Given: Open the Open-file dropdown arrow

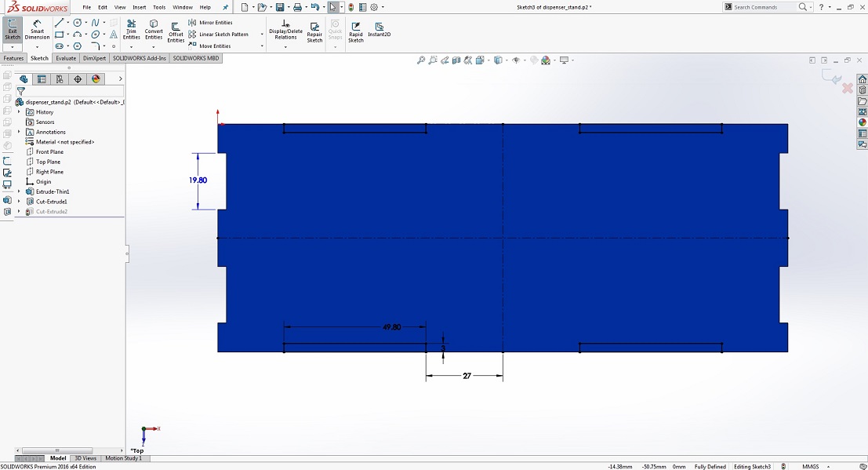Looking at the screenshot, I should [x=271, y=7].
